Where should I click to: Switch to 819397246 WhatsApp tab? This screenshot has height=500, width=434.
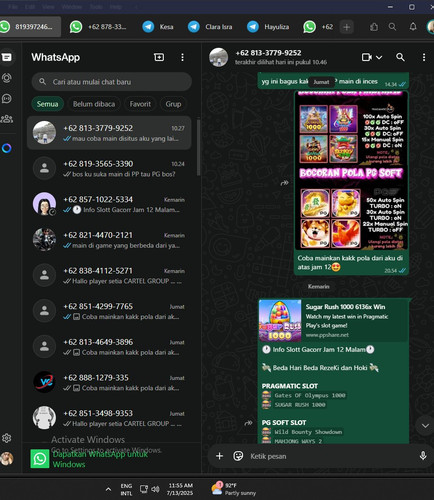(x=29, y=27)
